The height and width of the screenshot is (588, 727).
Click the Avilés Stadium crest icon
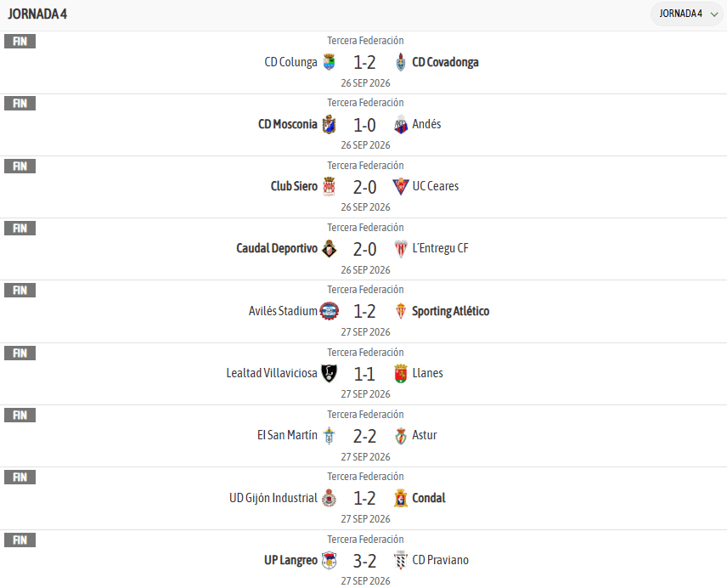point(330,311)
